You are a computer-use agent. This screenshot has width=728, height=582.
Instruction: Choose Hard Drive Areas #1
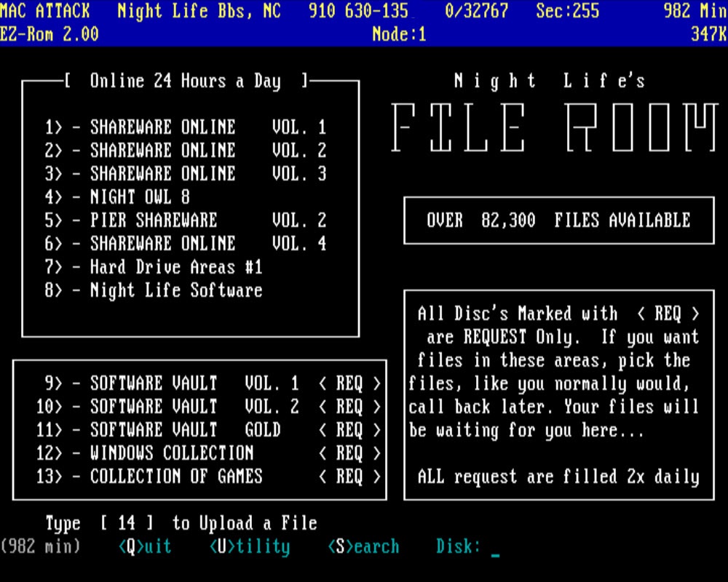(175, 267)
